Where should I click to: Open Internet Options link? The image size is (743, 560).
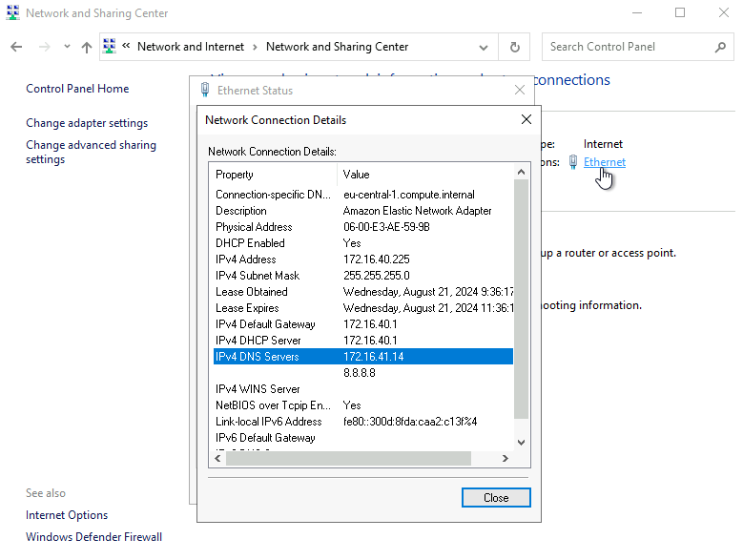[x=67, y=515]
